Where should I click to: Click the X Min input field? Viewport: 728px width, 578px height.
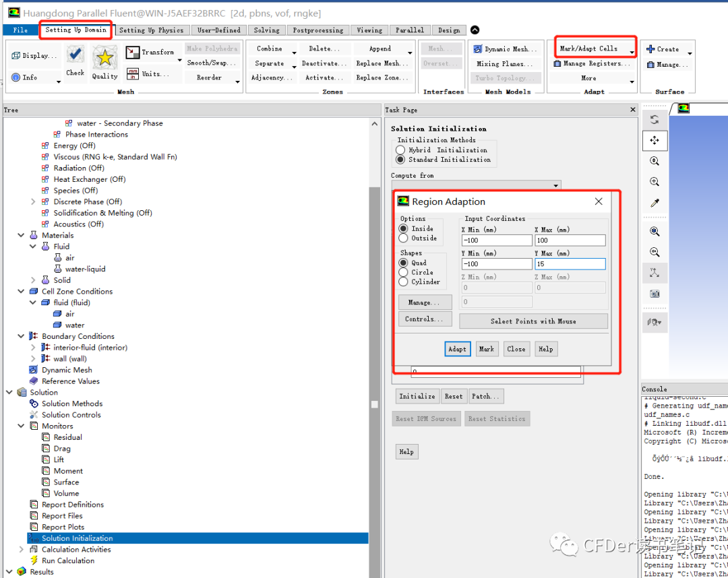(497, 240)
